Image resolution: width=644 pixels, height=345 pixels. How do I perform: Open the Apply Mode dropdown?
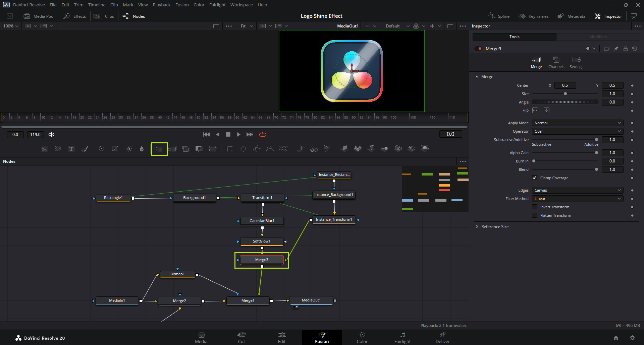(577, 123)
